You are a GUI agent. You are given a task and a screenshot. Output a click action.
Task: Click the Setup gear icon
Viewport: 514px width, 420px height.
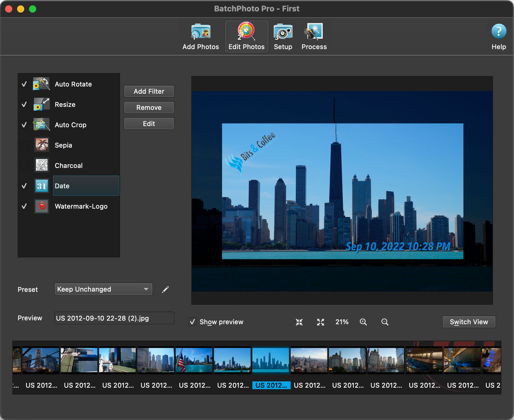point(283,32)
